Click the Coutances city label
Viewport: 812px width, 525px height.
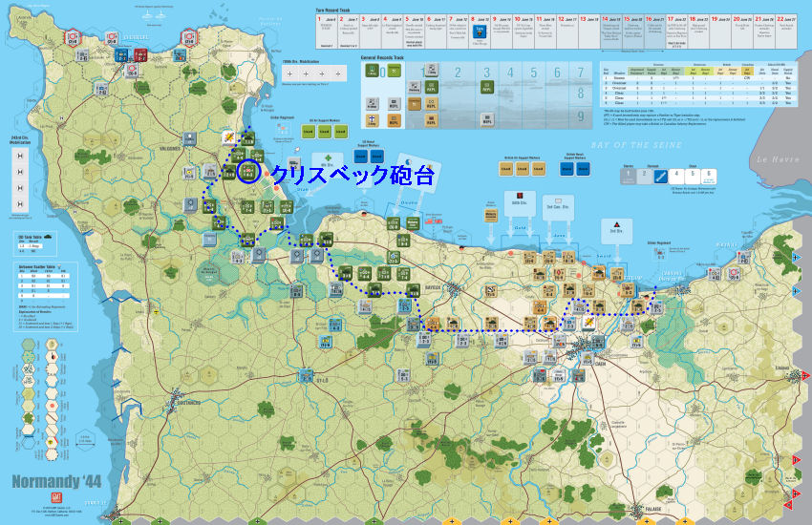[x=189, y=403]
